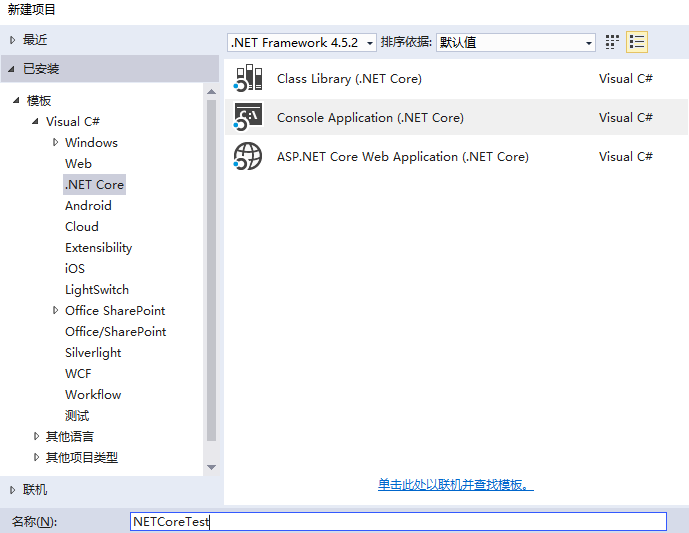The height and width of the screenshot is (533, 689).
Task: Collapse the 已安装 section
Action: pos(11,69)
